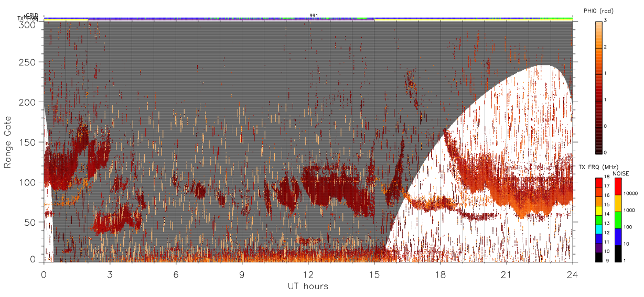This screenshot has height=297, width=644.
Task: Click the green NOISE swatch between 100 and 1000
Action: coord(618,220)
